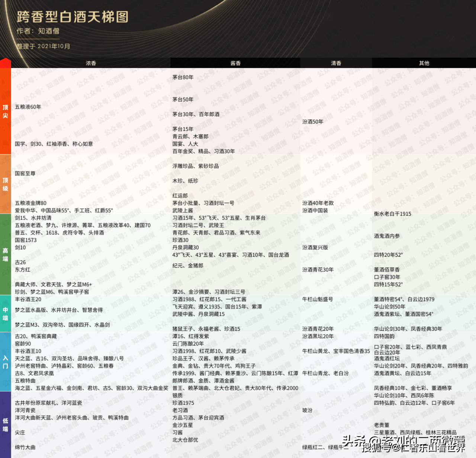The image size is (476, 458).
Task: Click the entry 汾酒40年老款
Action: tap(318, 203)
